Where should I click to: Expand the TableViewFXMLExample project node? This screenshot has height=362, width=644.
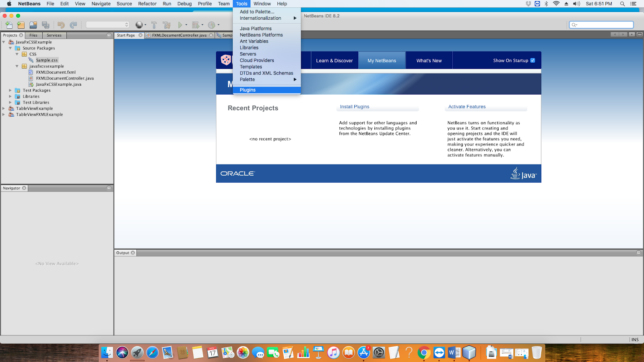4,114
